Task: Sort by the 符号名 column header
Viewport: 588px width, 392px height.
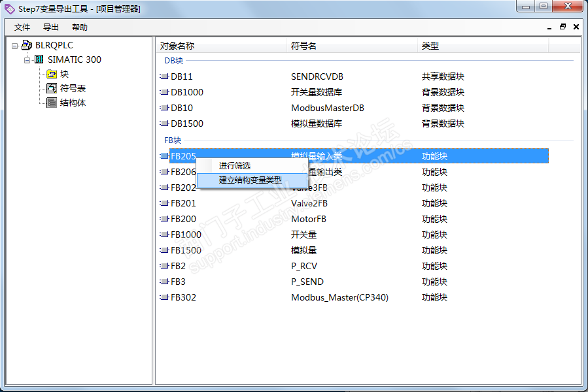Action: click(x=352, y=46)
